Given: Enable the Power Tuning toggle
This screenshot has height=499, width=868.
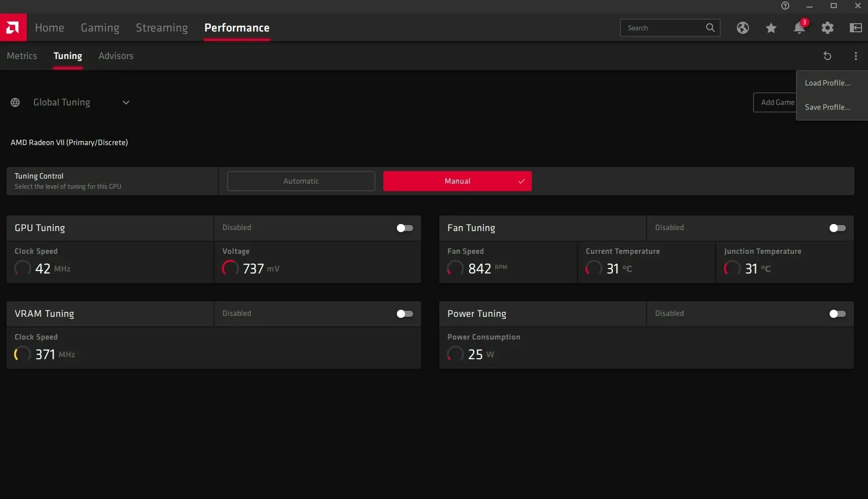Looking at the screenshot, I should (837, 314).
